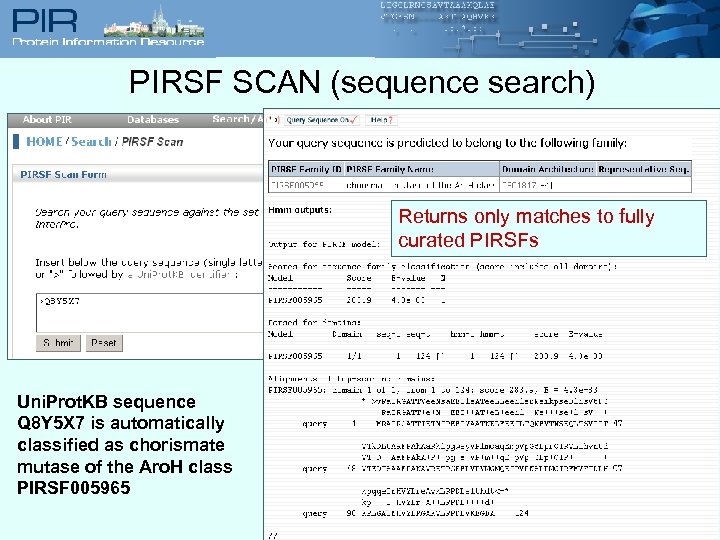
Task: Select the PIRSF Scan Form heading
Action: [x=63, y=174]
